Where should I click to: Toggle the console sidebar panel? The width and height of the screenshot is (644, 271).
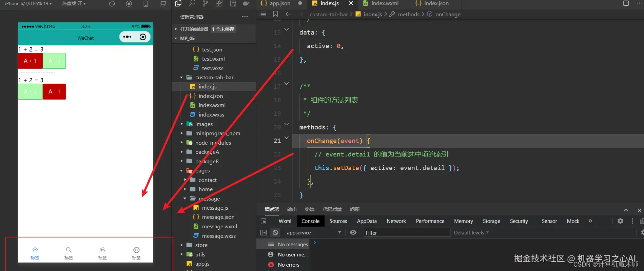coord(264,233)
